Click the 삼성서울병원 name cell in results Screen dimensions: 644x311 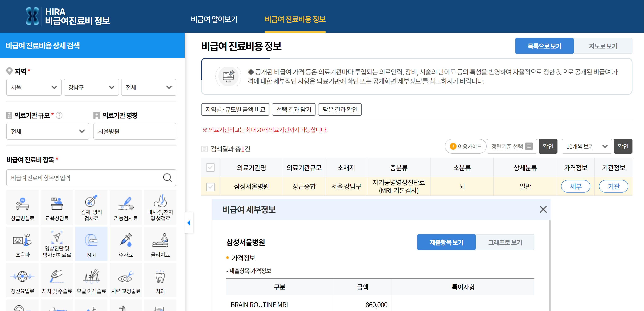point(251,186)
